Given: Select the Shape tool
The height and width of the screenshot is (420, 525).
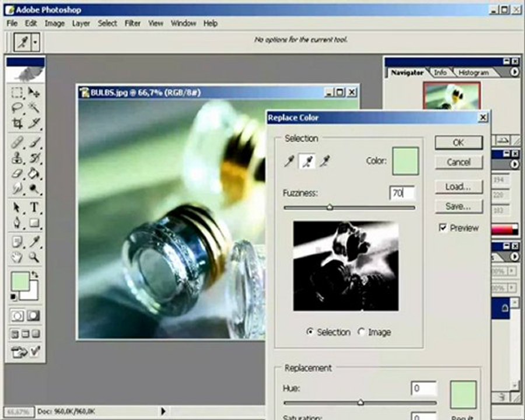Looking at the screenshot, I should 34,223.
